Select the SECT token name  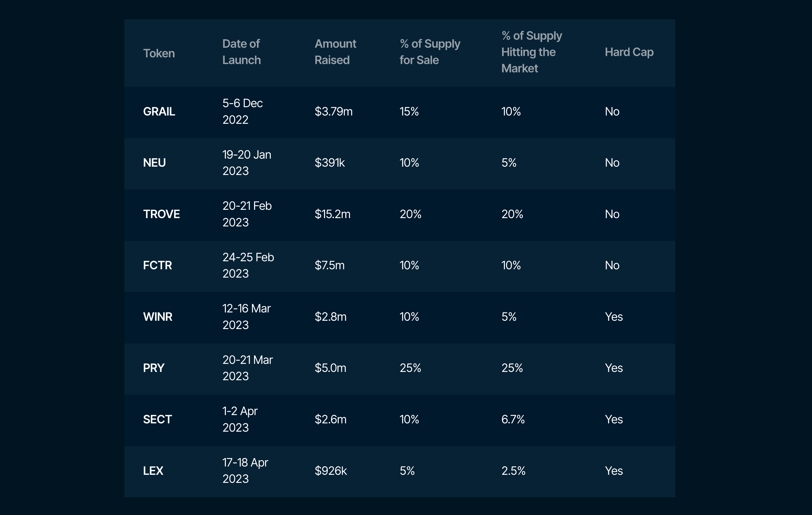point(158,420)
